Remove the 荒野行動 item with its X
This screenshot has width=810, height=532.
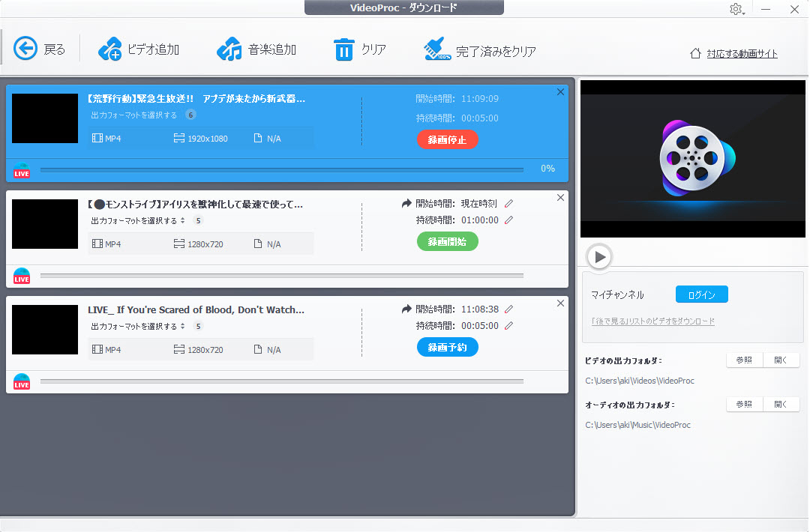560,92
